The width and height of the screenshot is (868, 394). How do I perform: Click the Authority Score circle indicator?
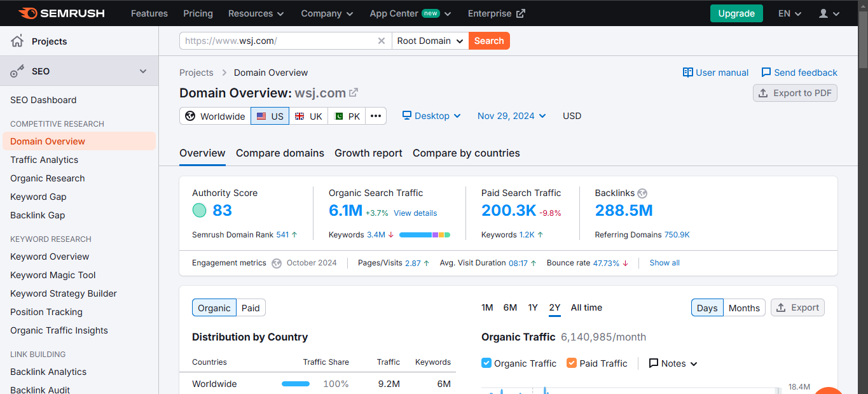(x=199, y=210)
